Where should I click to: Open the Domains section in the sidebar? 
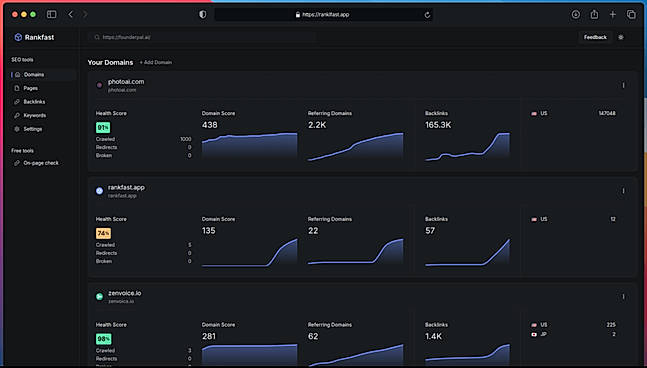43,75
